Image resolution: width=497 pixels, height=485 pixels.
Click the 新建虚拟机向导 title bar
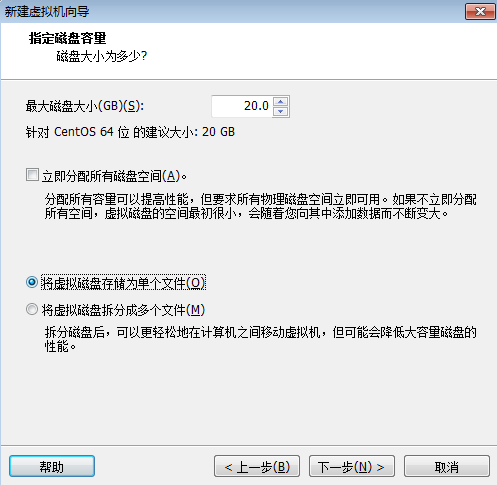(233, 12)
